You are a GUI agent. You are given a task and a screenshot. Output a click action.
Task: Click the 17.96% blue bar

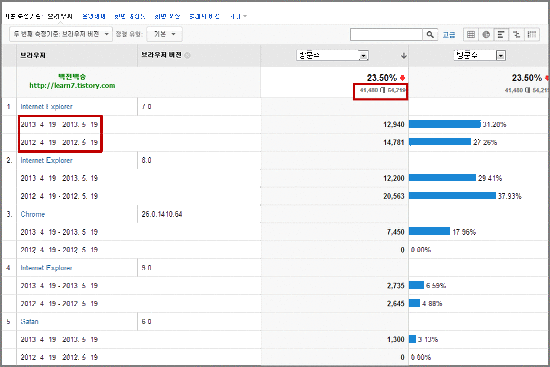(x=429, y=231)
